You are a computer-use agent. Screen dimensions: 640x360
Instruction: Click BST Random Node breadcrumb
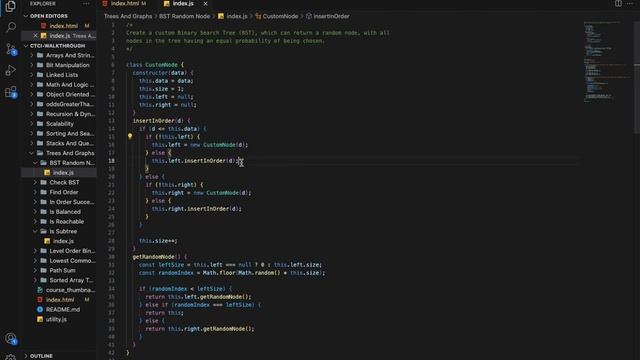184,16
